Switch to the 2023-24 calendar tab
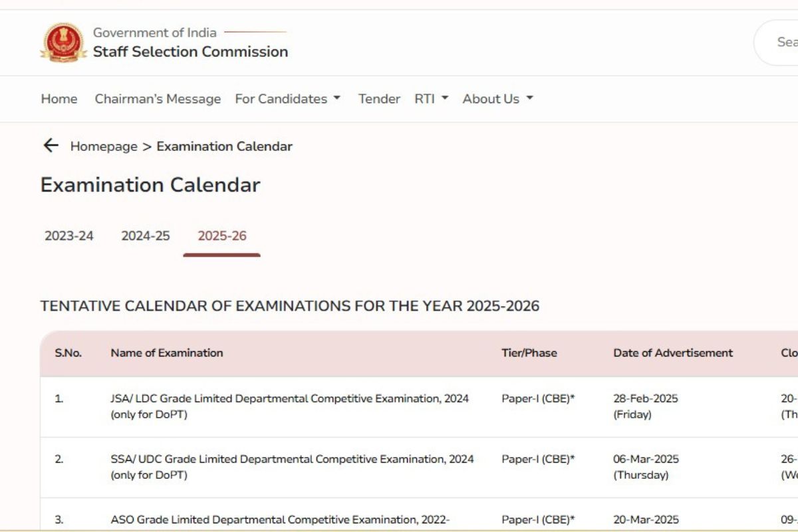Screen dimensions: 798x532 (69, 235)
